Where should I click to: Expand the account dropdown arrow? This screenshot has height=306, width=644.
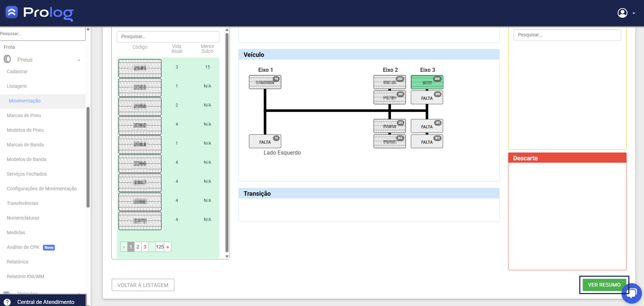tap(634, 13)
